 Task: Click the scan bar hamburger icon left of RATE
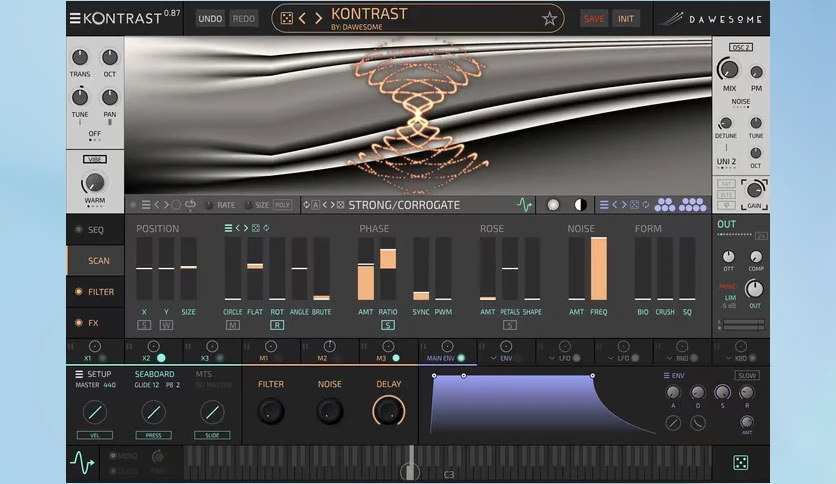coord(146,205)
